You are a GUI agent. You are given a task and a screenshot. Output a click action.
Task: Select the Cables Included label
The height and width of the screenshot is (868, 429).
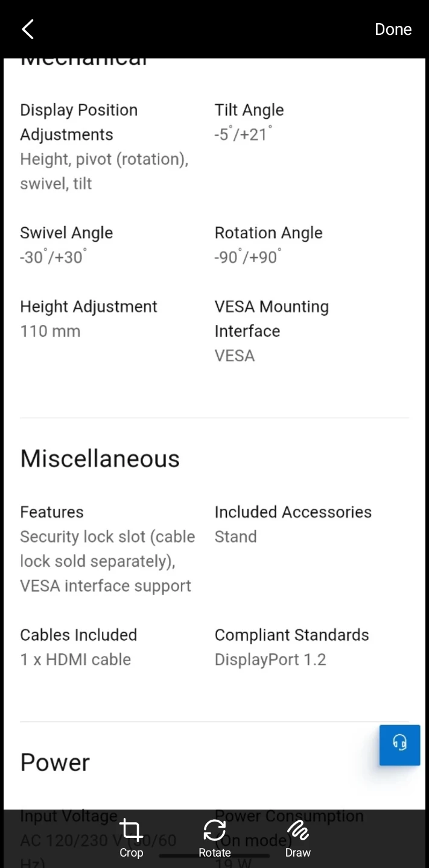click(x=78, y=635)
